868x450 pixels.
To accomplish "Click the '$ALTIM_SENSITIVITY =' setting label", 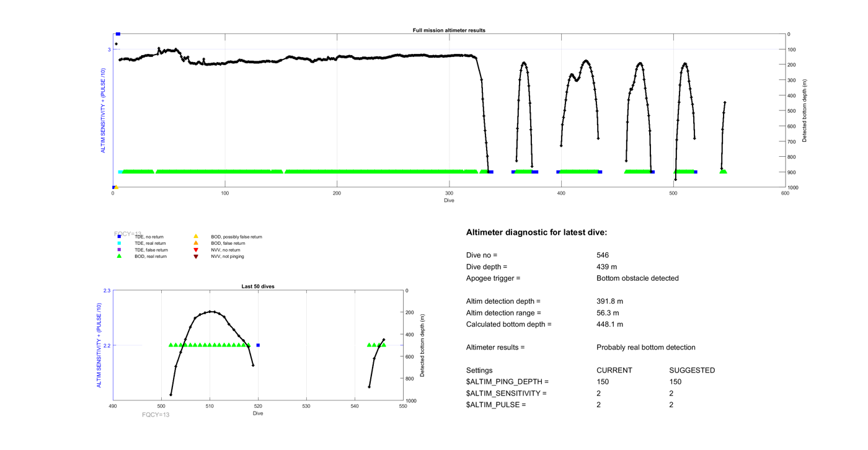I will pyautogui.click(x=507, y=393).
